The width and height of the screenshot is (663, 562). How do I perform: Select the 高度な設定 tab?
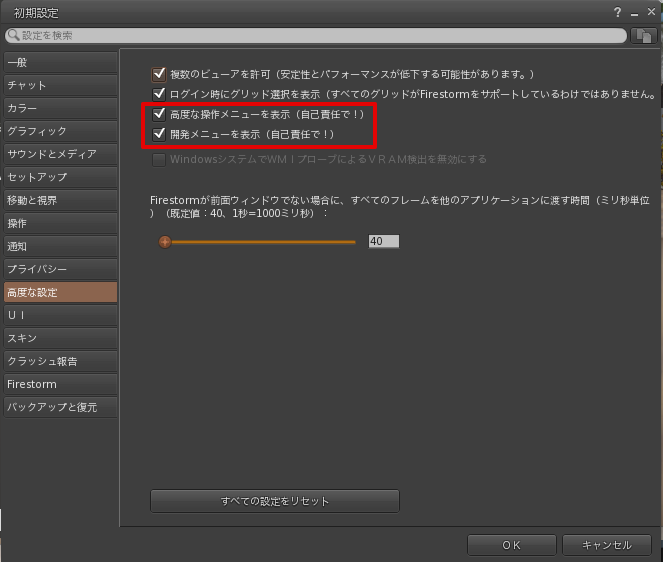(x=60, y=292)
